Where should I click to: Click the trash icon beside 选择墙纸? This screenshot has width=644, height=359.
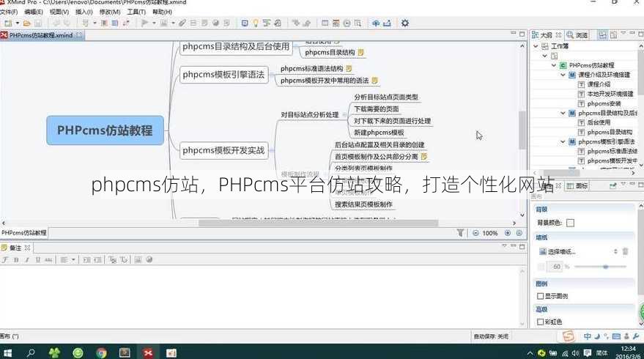pos(625,251)
